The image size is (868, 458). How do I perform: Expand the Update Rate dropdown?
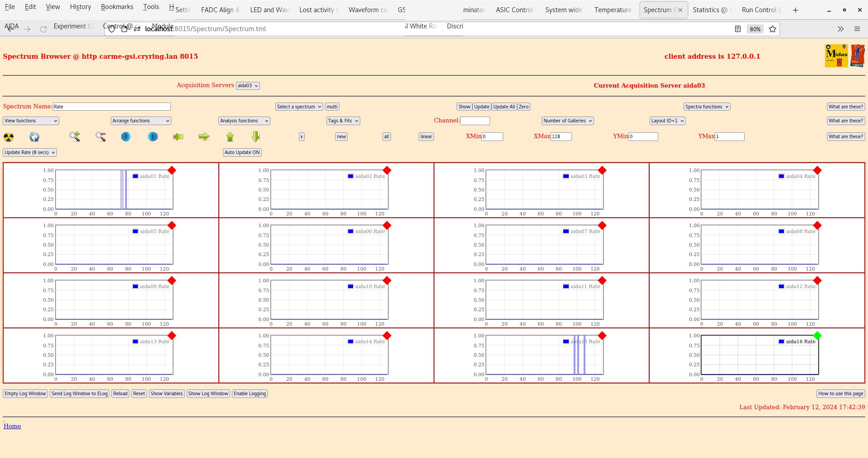(30, 152)
